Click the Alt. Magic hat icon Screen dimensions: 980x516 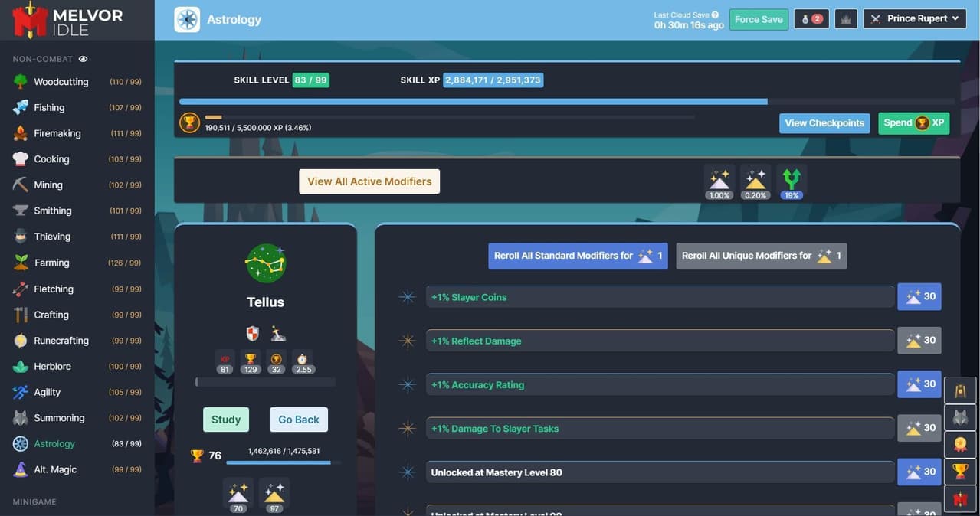21,469
